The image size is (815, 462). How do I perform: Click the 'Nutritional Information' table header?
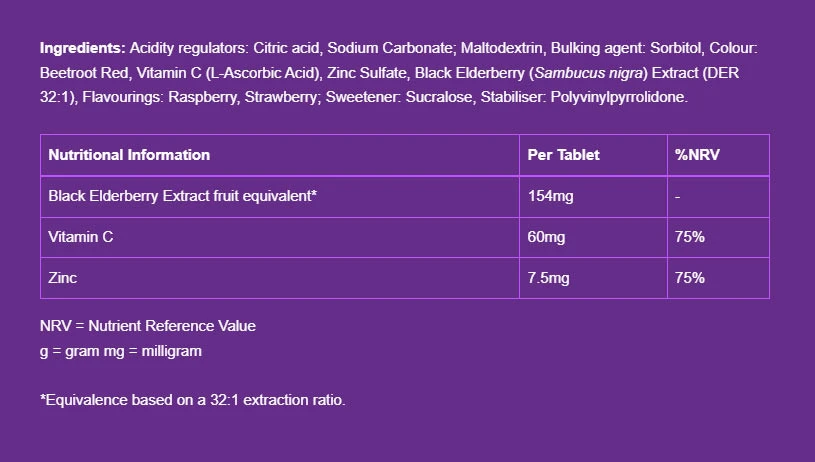[129, 155]
